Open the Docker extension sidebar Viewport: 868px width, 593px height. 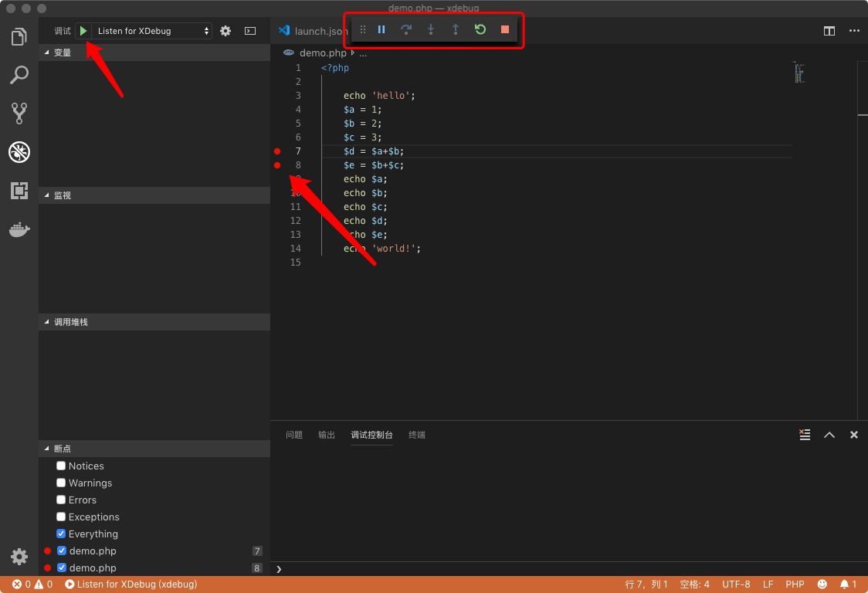(x=19, y=229)
